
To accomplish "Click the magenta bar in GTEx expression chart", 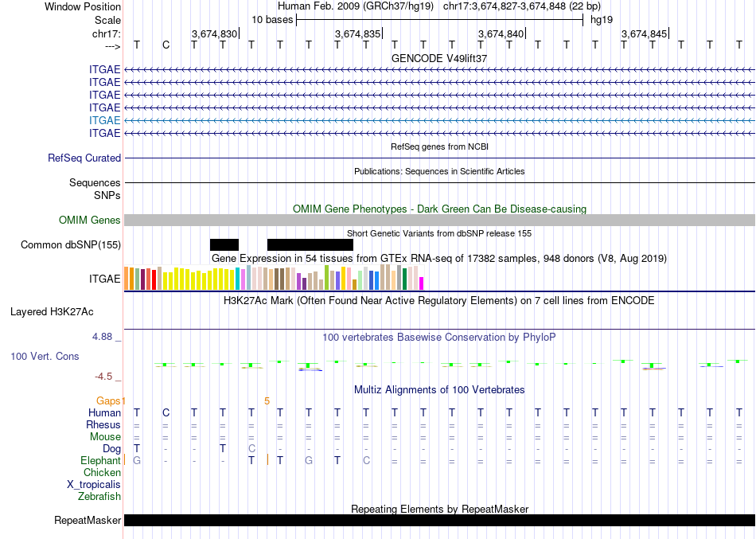I will (422, 283).
